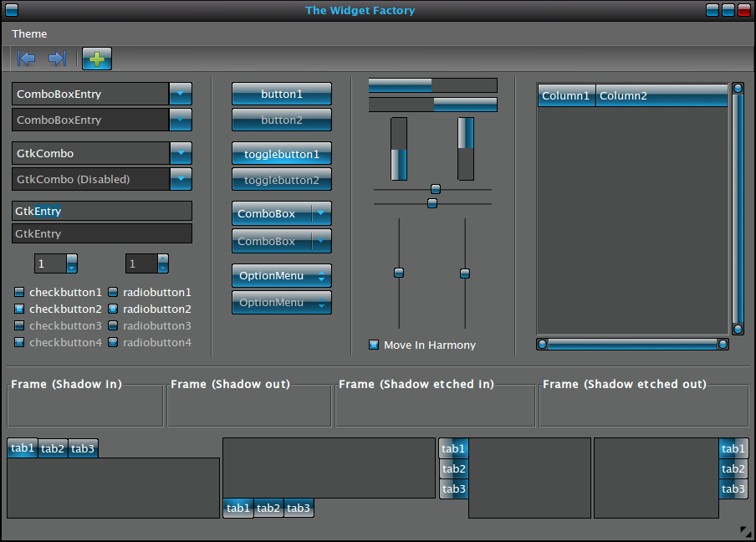The image size is (756, 542).
Task: Toggle checkbutton4
Action: tap(59, 342)
